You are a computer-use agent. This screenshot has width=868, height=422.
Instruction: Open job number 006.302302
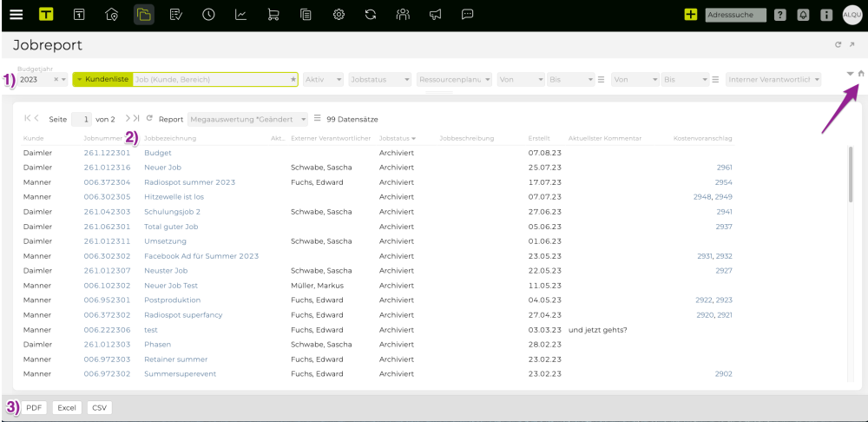[x=107, y=256]
